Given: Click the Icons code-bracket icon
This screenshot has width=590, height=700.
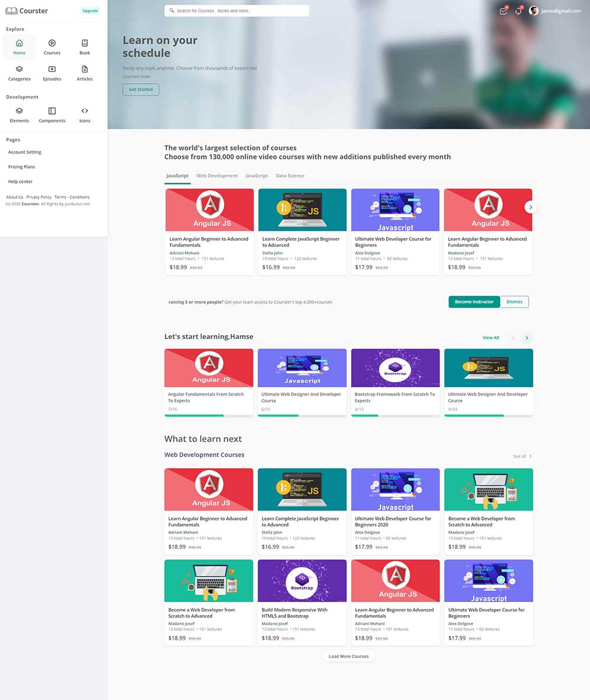Looking at the screenshot, I should (84, 112).
